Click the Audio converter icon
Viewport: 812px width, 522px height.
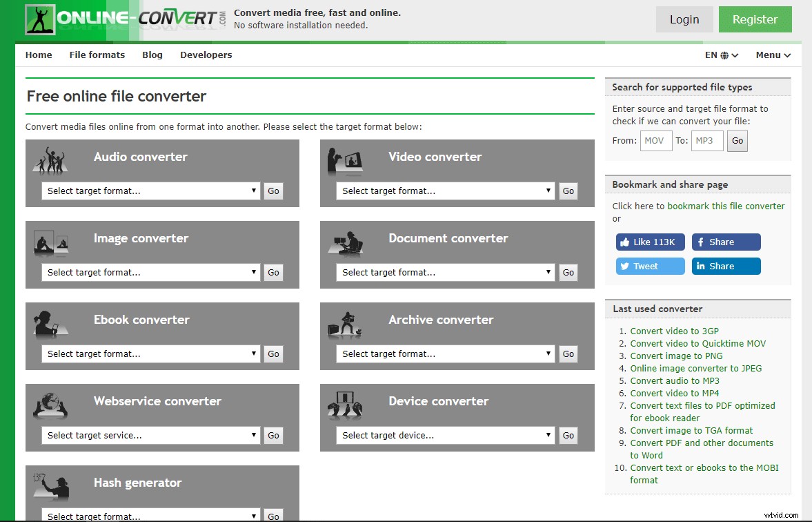[50, 160]
